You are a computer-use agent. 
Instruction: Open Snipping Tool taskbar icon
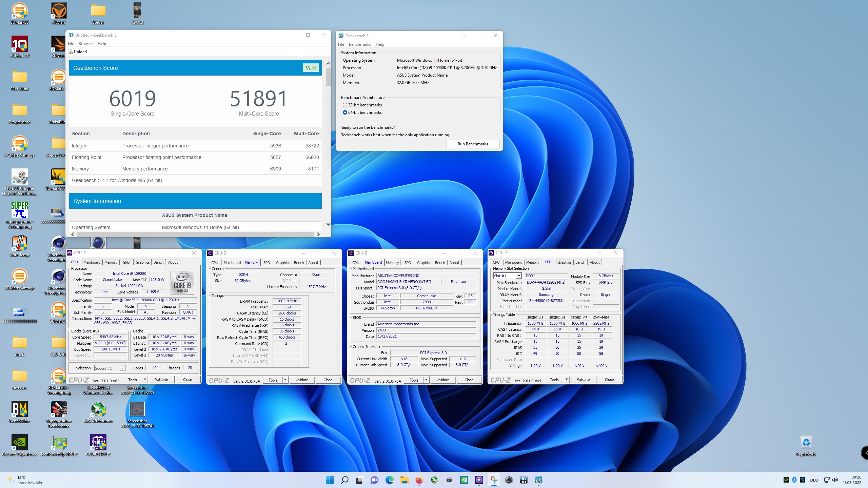coord(494,480)
